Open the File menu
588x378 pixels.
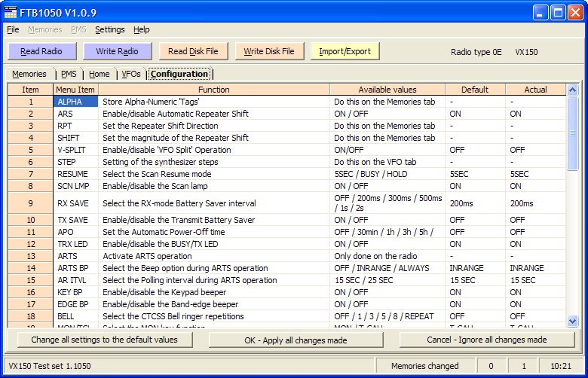click(x=13, y=29)
